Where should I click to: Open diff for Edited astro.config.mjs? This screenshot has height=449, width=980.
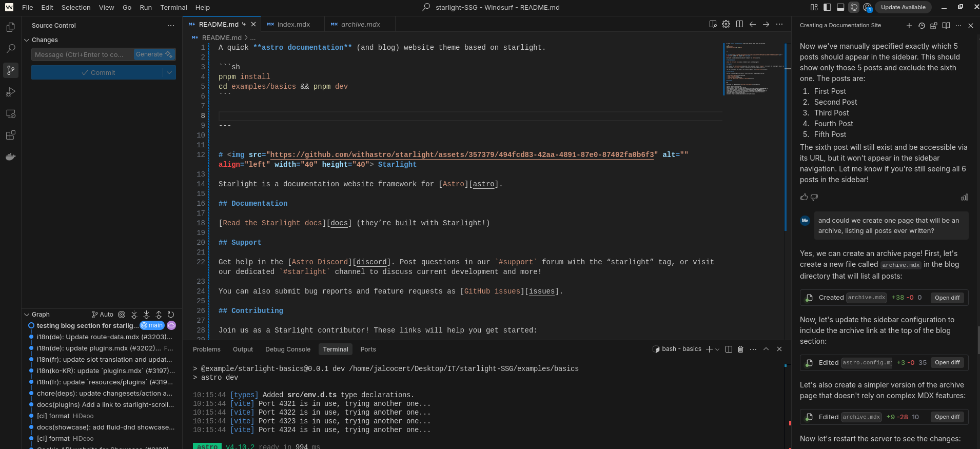(947, 362)
